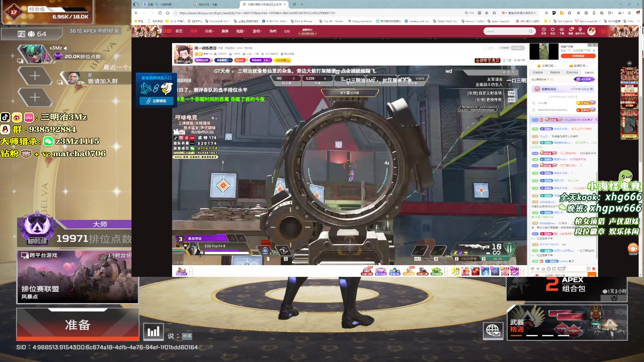Open the 'PUBG Pro Settings' bookmark
The height and width of the screenshot is (362, 644).
pos(275,21)
